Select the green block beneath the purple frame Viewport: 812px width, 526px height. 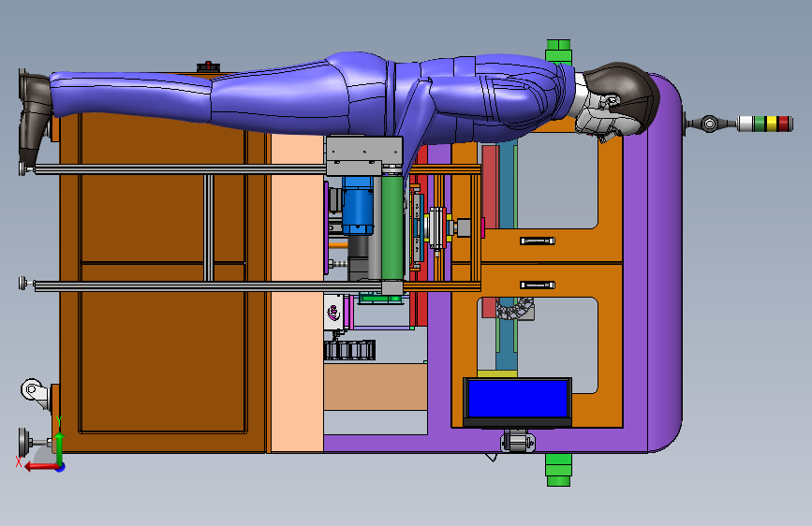[x=559, y=470]
